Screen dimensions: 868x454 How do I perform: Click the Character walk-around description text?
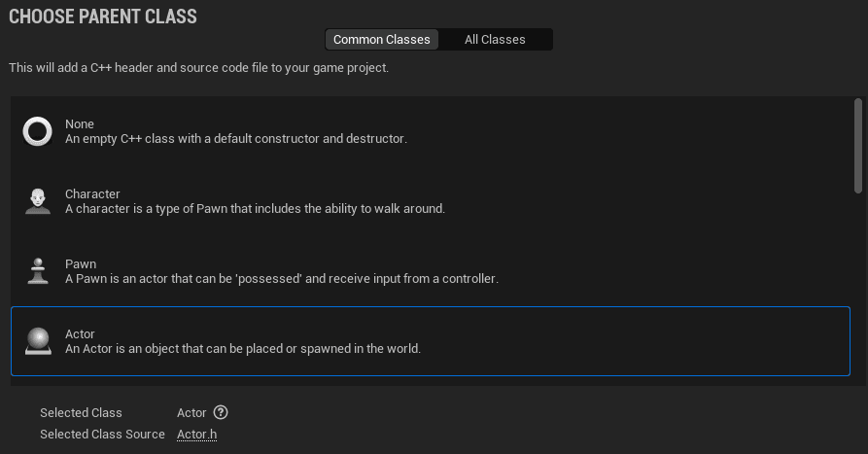pos(255,209)
